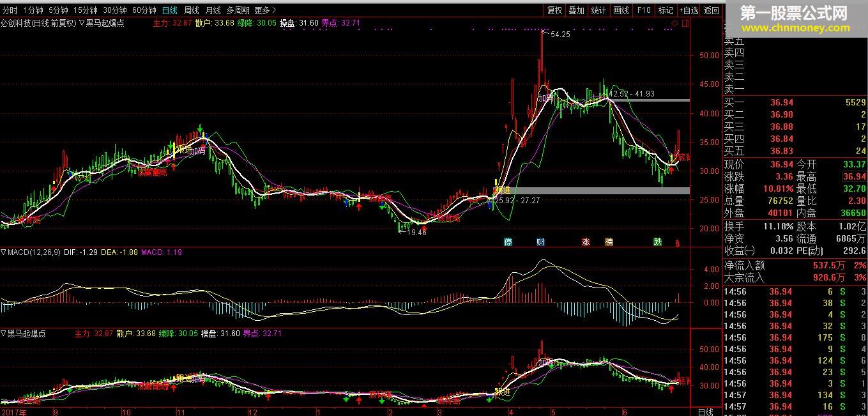Viewport: 868px width, 416px height.
Task: Select the 30分钟 period tab
Action: coord(115,10)
